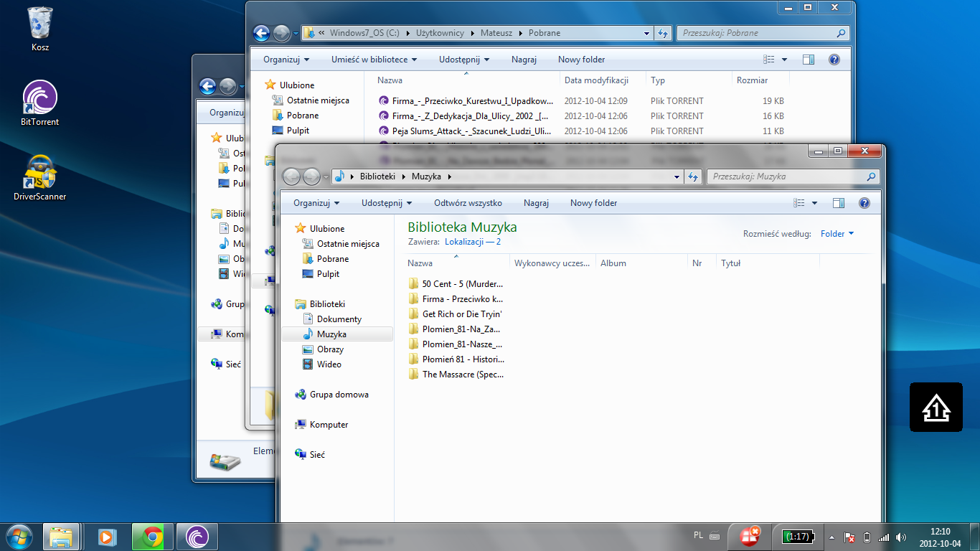Select the Płomień 81 - Histori... folder
Viewport: 980px width, 551px height.
pos(456,359)
